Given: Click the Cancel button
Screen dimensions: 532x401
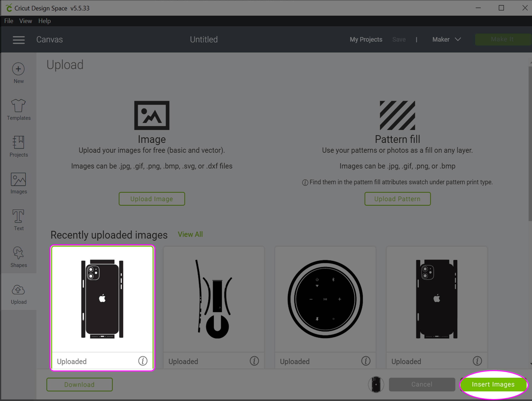Looking at the screenshot, I should (422, 384).
